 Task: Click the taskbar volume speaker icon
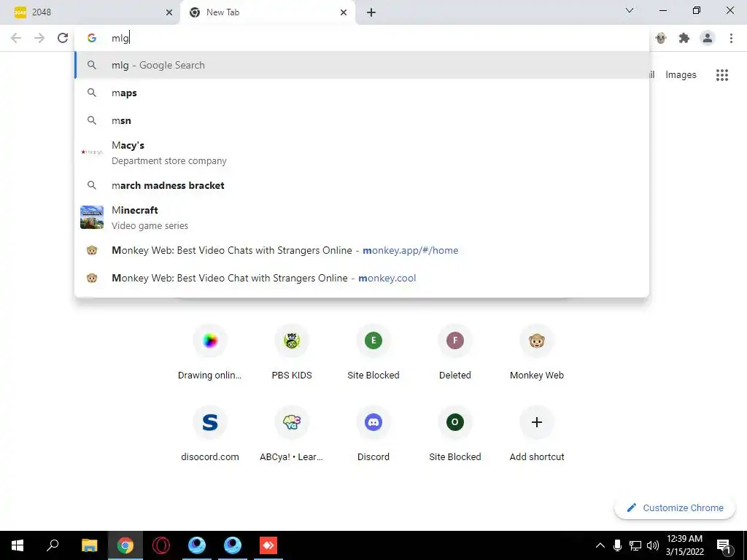[x=653, y=545]
